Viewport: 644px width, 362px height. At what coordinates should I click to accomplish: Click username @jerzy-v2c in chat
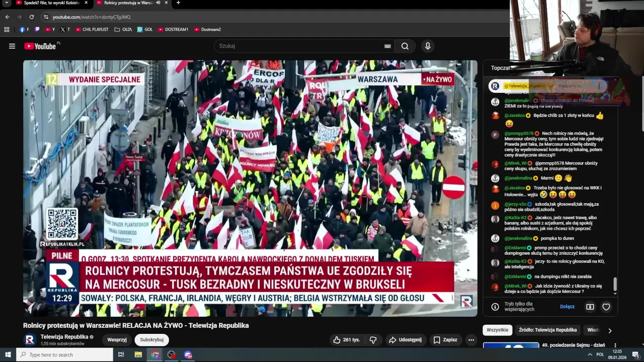pos(515,204)
